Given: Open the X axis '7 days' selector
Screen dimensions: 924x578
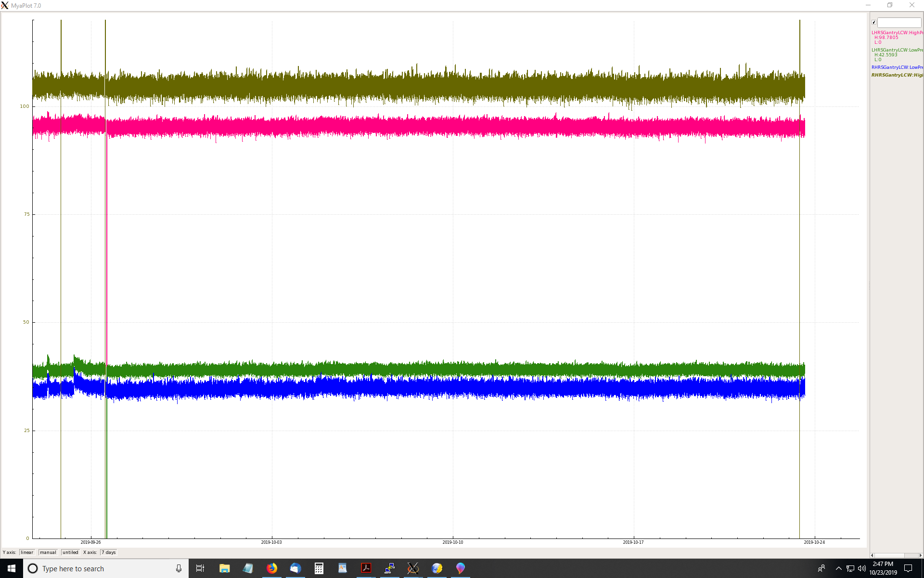Looking at the screenshot, I should 109,552.
